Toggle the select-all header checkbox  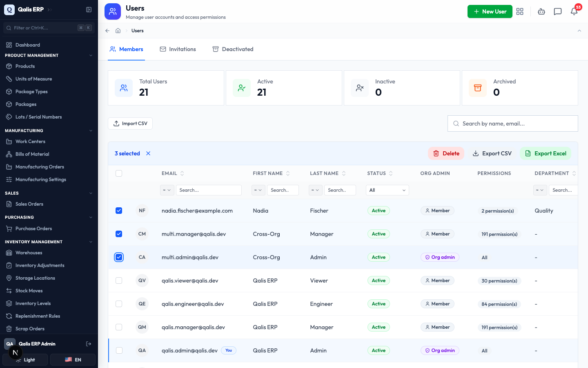tap(119, 173)
